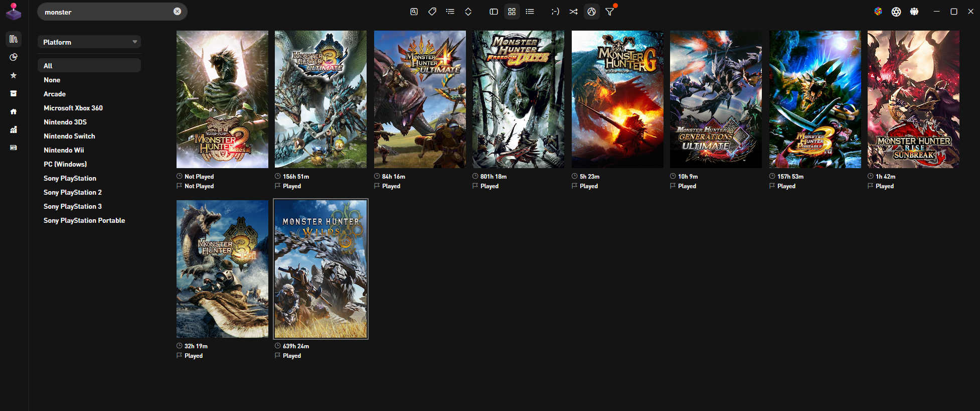Select the Monster Hunter Portable 3rd cover
Image resolution: width=980 pixels, height=411 pixels.
(815, 99)
